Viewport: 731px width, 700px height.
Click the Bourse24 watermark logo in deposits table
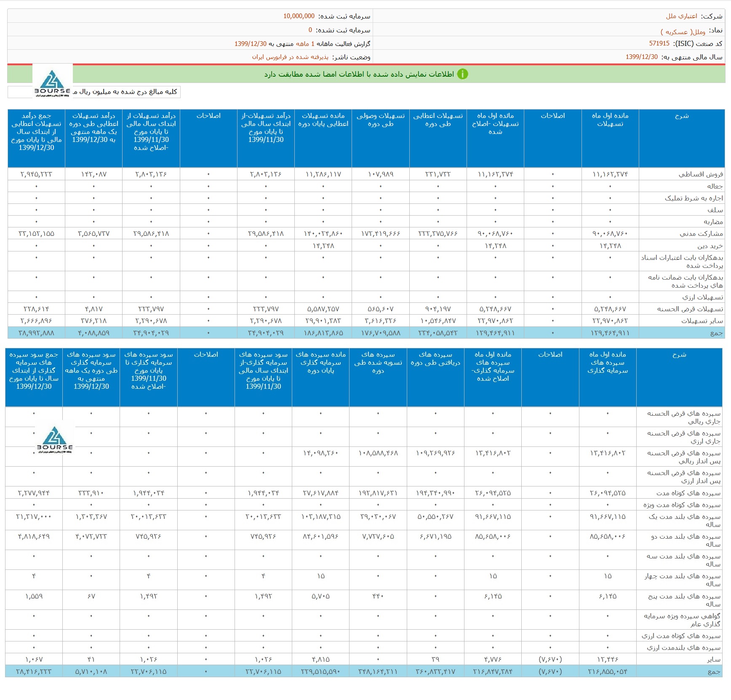pyautogui.click(x=55, y=439)
